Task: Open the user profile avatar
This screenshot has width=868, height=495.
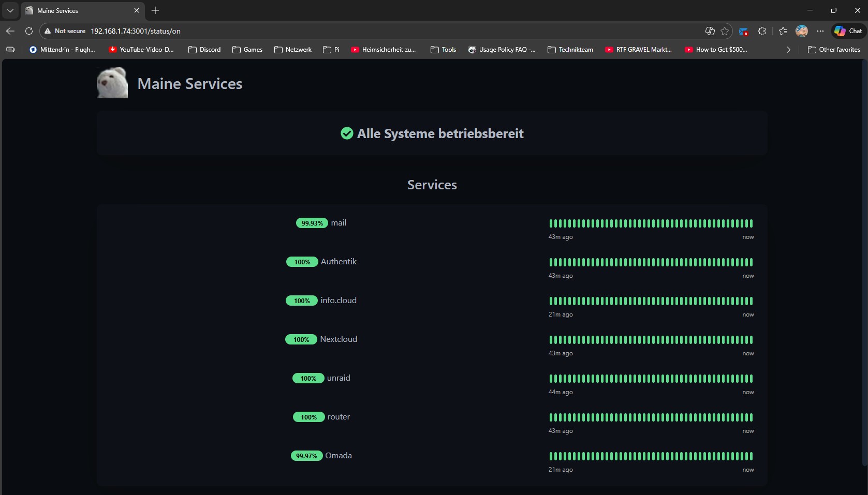Action: click(802, 31)
